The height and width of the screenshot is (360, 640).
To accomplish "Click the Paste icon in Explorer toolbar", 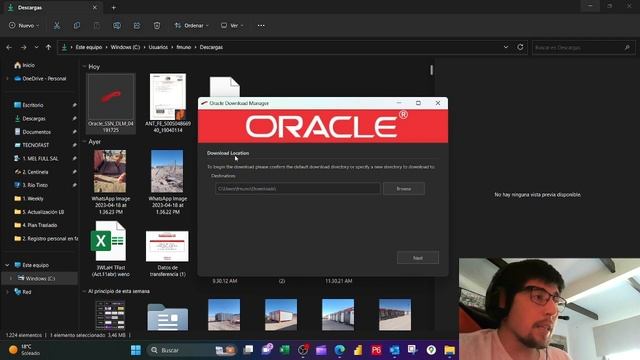I will click(x=97, y=25).
